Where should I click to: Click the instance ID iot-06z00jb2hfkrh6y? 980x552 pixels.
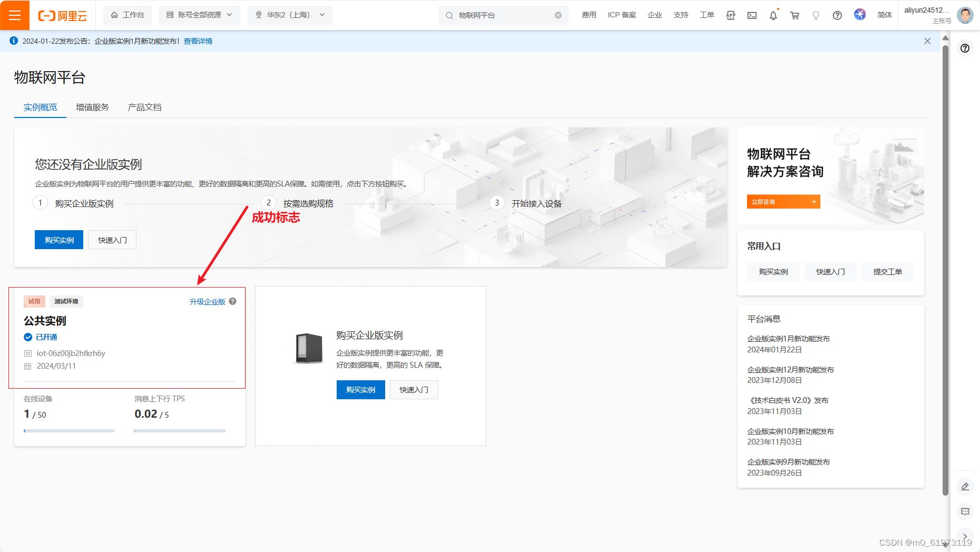click(71, 353)
